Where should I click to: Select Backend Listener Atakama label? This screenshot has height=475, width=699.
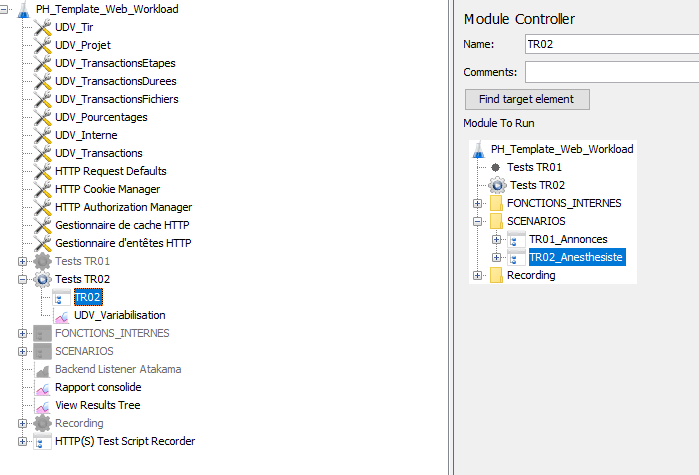pos(118,369)
